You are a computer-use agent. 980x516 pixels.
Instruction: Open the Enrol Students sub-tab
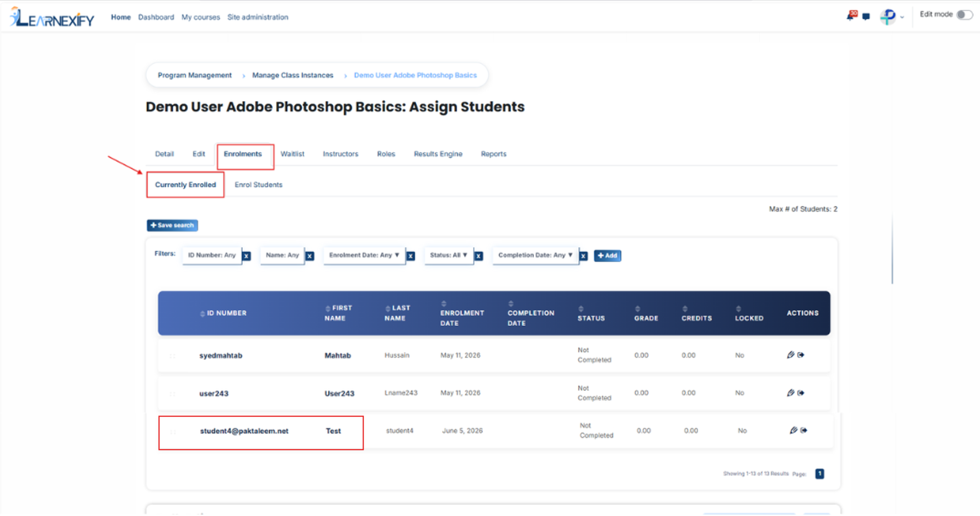coord(258,185)
